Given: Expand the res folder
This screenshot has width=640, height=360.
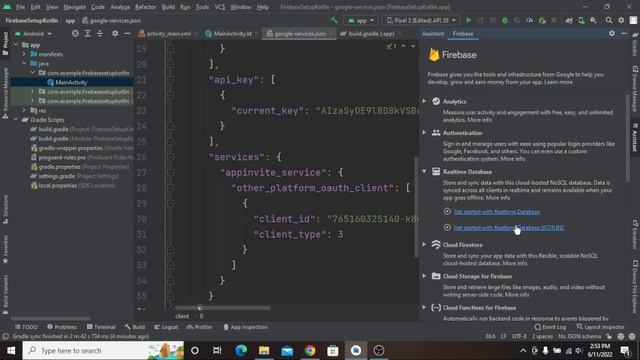Looking at the screenshot, I should (24, 110).
